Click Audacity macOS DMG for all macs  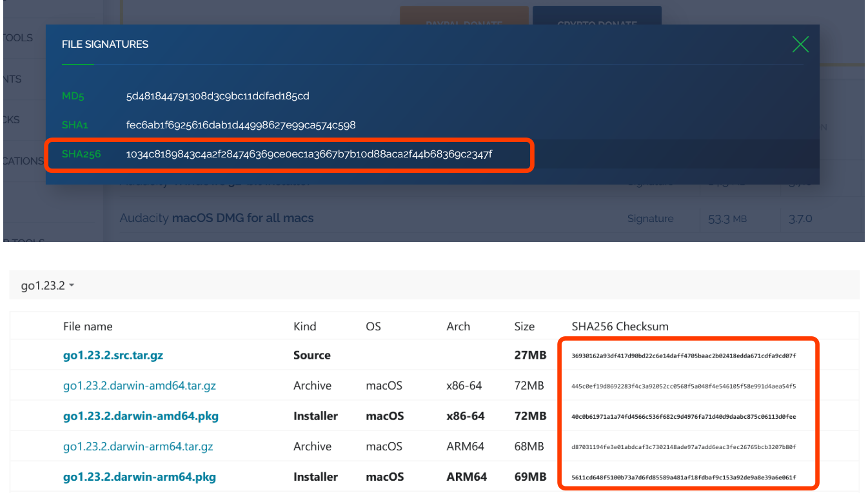(217, 218)
